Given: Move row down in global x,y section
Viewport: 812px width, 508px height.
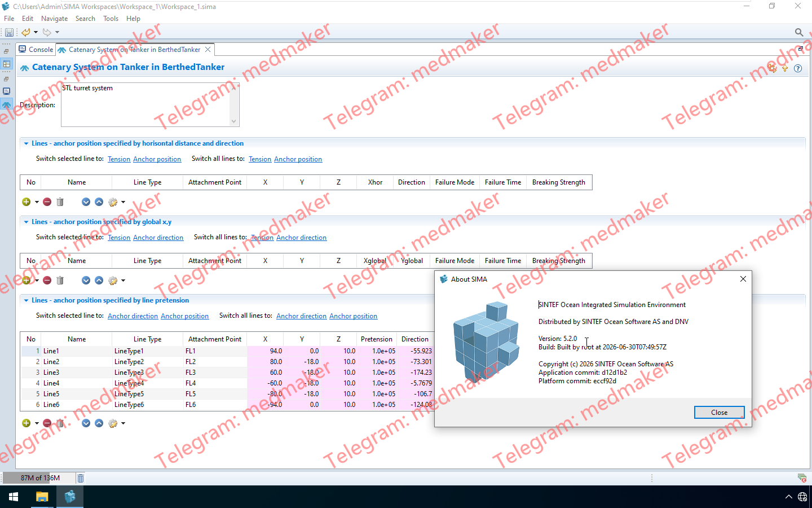Looking at the screenshot, I should 86,281.
